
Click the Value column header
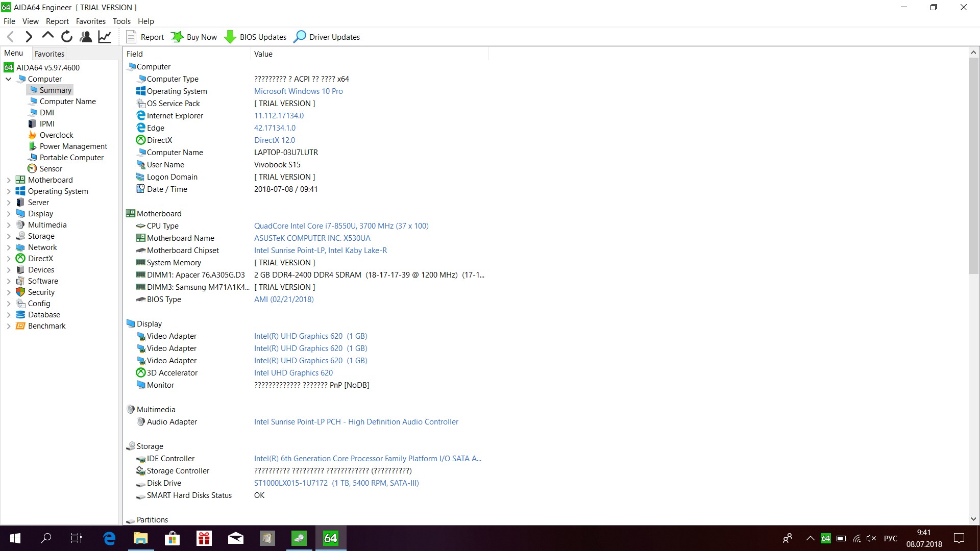coord(370,54)
